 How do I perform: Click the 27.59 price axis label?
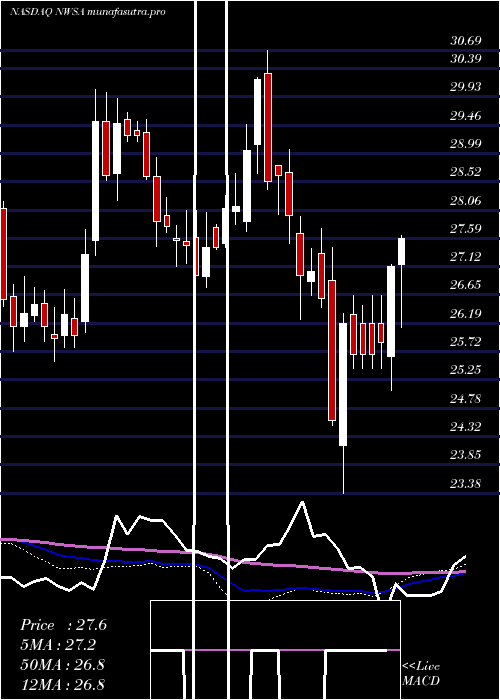466,229
